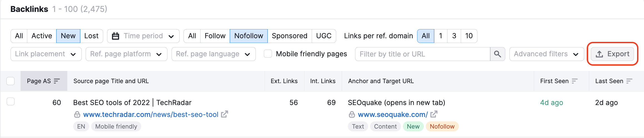Image resolution: width=644 pixels, height=138 pixels.
Task: Sort by Last Seen column icon
Action: (x=629, y=81)
